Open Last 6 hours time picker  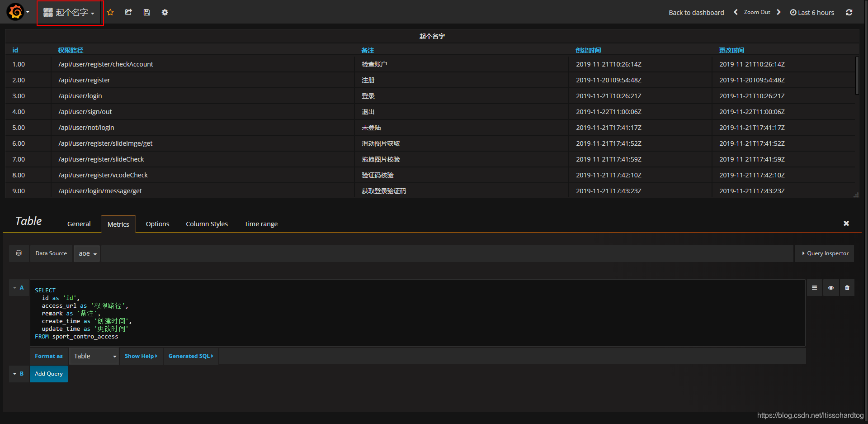click(x=812, y=13)
